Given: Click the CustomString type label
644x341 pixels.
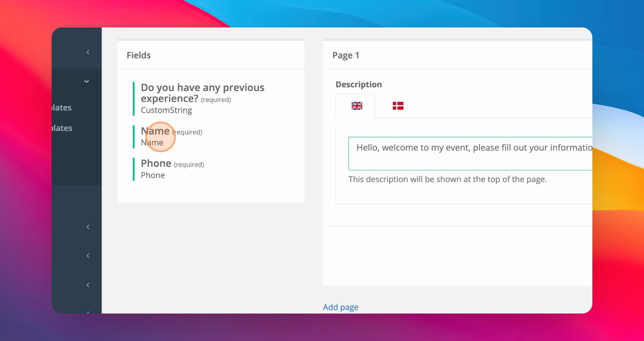Looking at the screenshot, I should (166, 110).
